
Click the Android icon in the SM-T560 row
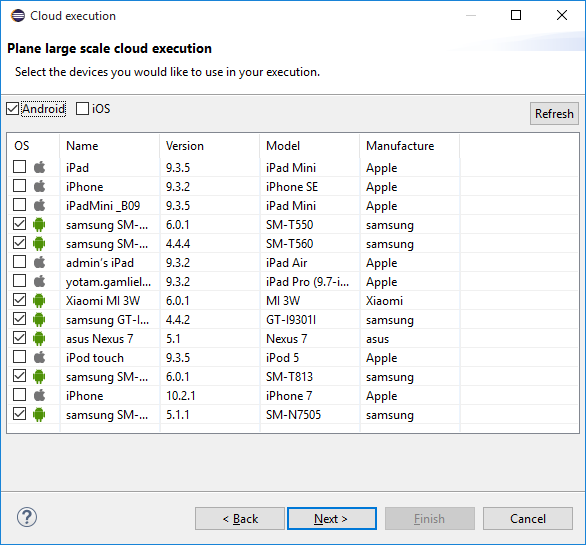pos(39,243)
